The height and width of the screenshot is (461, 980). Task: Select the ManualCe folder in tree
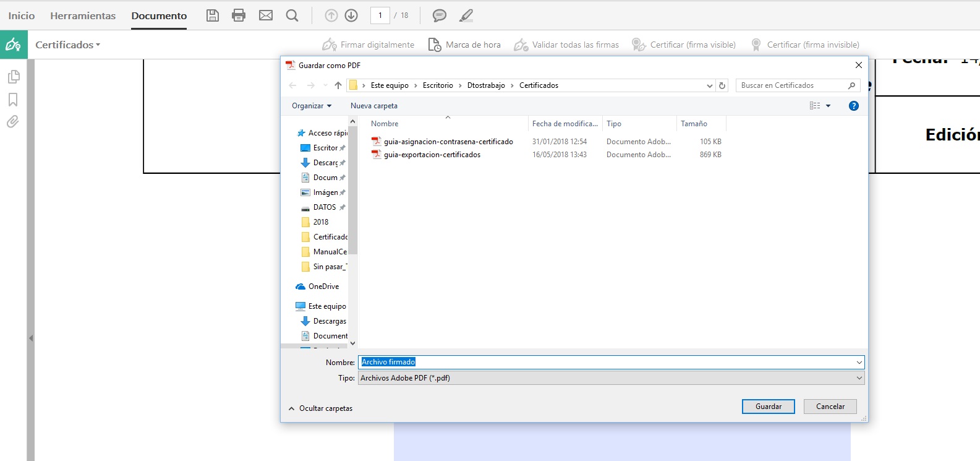pos(323,252)
